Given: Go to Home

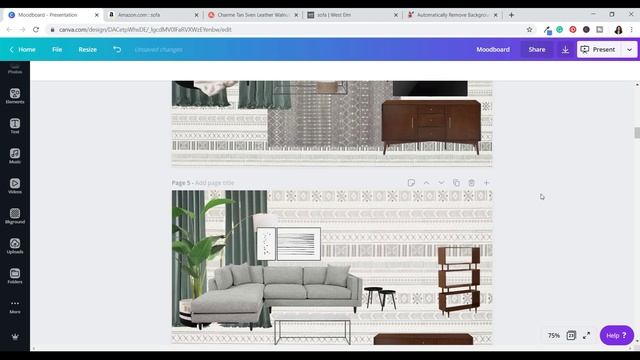Looking at the screenshot, I should tap(22, 49).
